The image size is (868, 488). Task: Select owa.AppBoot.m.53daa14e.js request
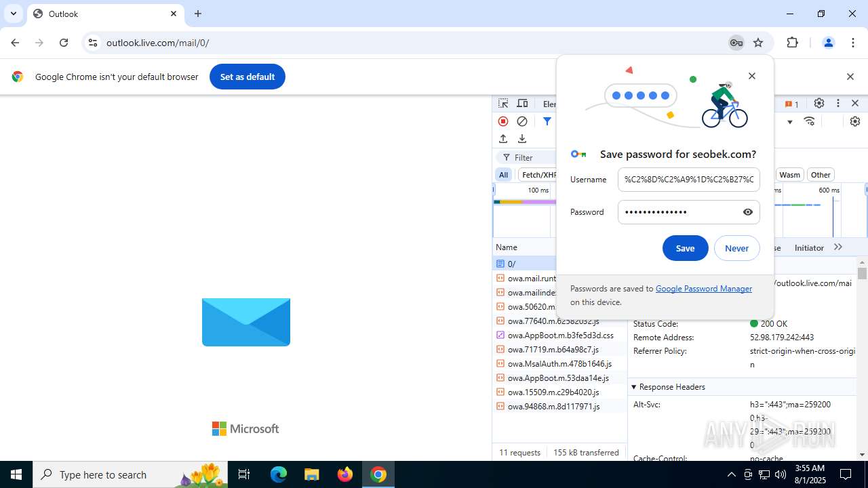pyautogui.click(x=559, y=378)
